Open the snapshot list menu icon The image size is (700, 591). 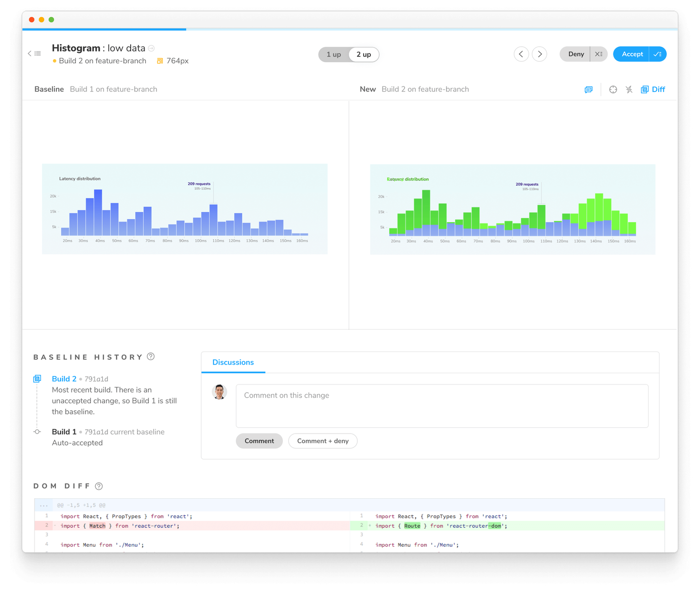(34, 53)
